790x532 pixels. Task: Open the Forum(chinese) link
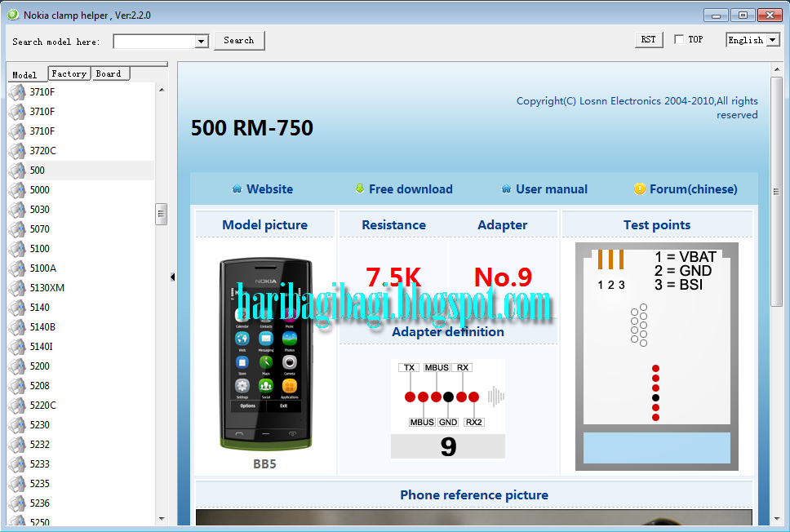693,189
